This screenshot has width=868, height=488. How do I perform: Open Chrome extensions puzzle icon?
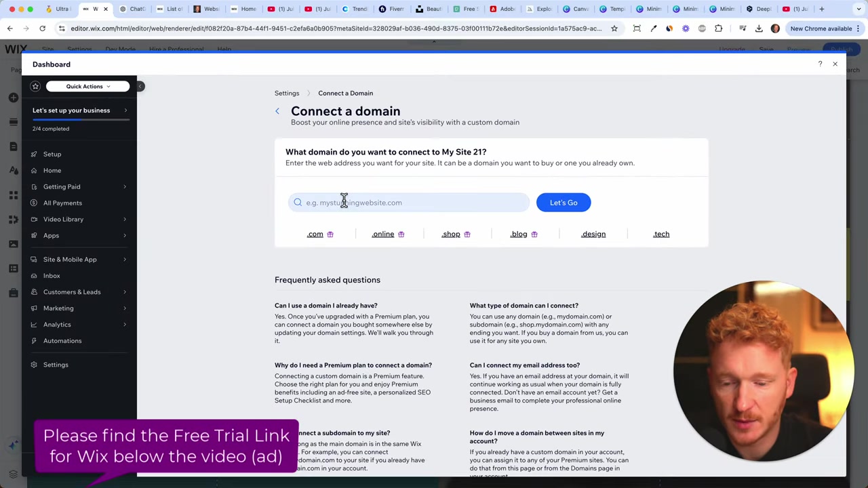[719, 28]
